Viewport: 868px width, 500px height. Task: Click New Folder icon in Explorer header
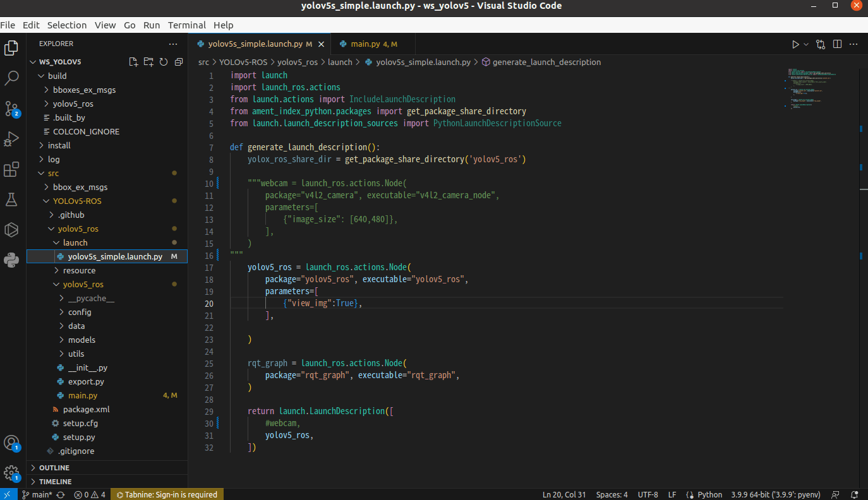click(148, 62)
